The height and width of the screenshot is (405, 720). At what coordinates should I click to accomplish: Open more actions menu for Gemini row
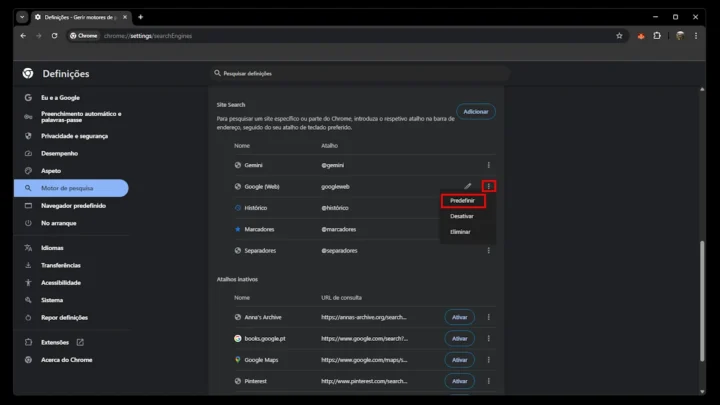tap(488, 165)
